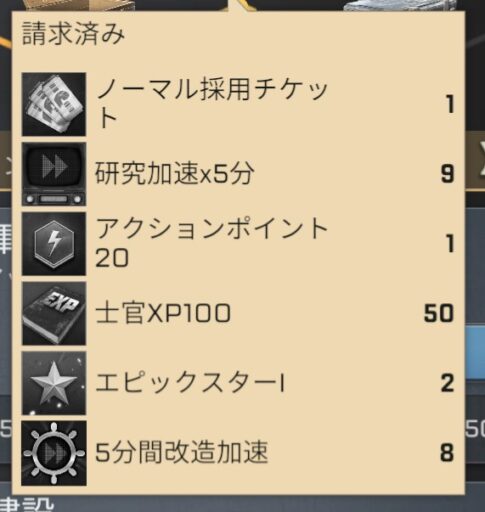Select quantity 2 beside Epic Star
The width and height of the screenshot is (485, 512).
pyautogui.click(x=447, y=383)
